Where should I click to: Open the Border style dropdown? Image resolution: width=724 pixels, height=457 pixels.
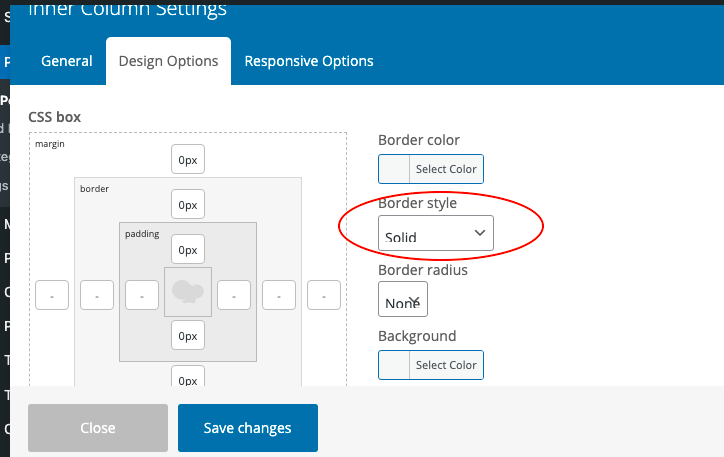[x=435, y=233]
